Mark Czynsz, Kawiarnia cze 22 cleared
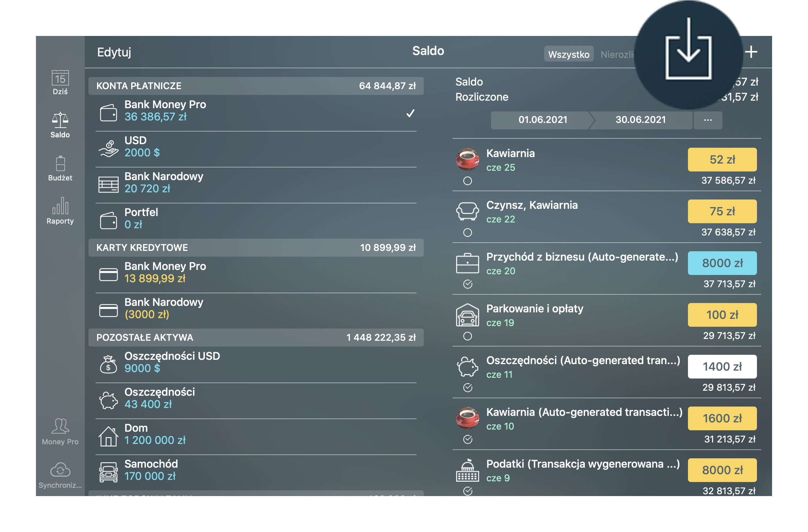 467,233
